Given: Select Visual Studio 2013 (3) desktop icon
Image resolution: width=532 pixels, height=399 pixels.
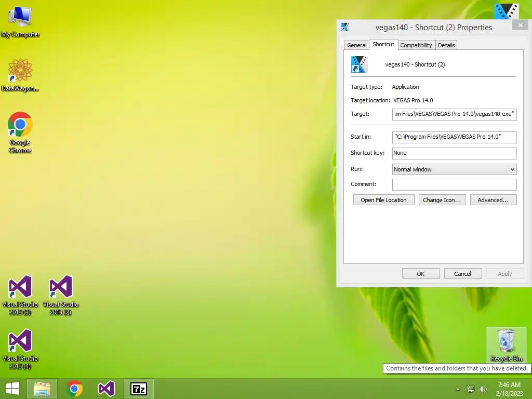Looking at the screenshot, I should tap(20, 295).
